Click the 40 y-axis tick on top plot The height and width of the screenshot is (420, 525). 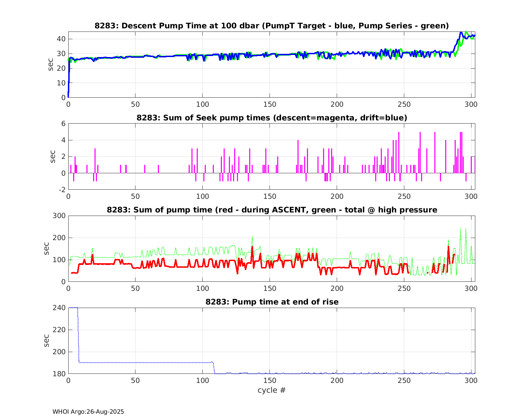click(x=62, y=39)
